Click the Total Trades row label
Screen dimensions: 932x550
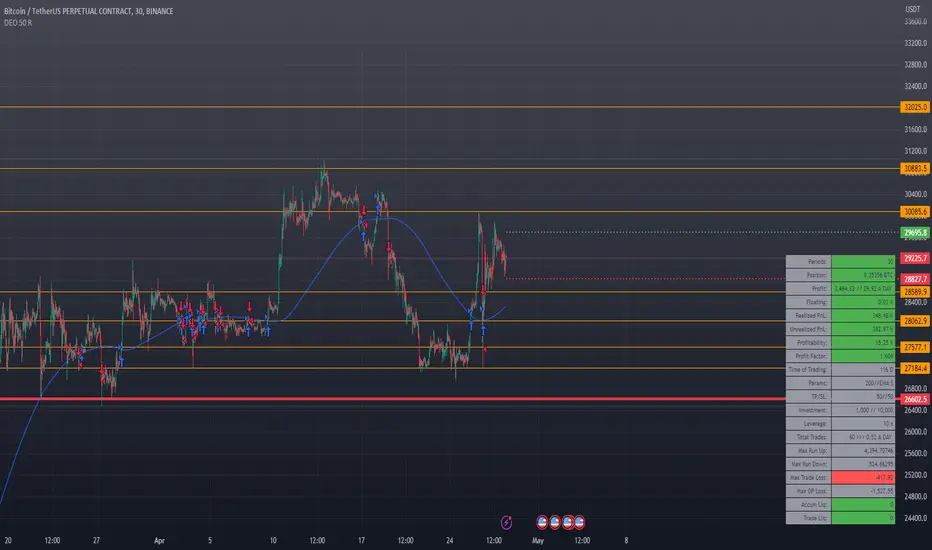(808, 437)
